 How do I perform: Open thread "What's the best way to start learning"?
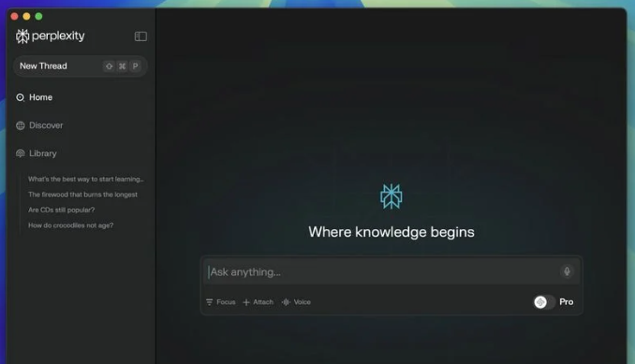point(86,179)
